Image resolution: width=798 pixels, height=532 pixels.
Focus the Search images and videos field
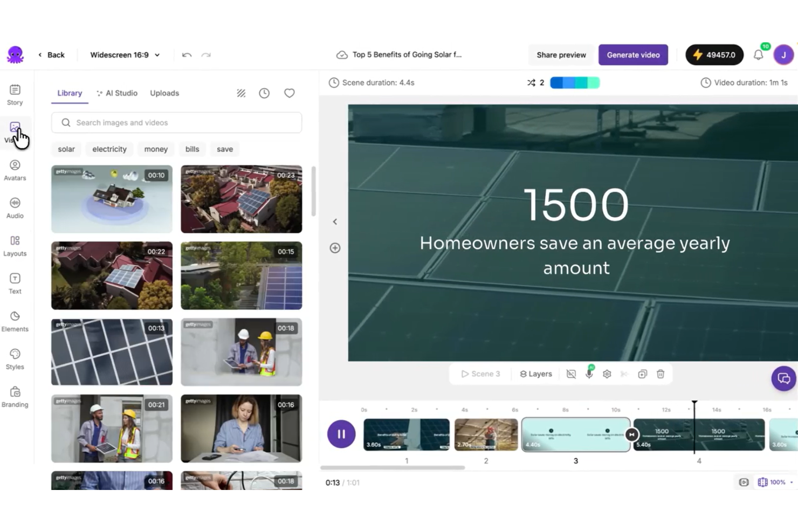[x=176, y=123]
